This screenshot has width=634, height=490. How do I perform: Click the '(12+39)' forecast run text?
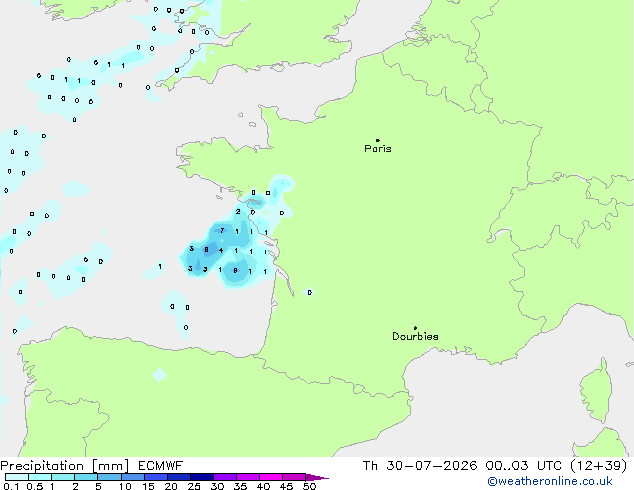[599, 466]
